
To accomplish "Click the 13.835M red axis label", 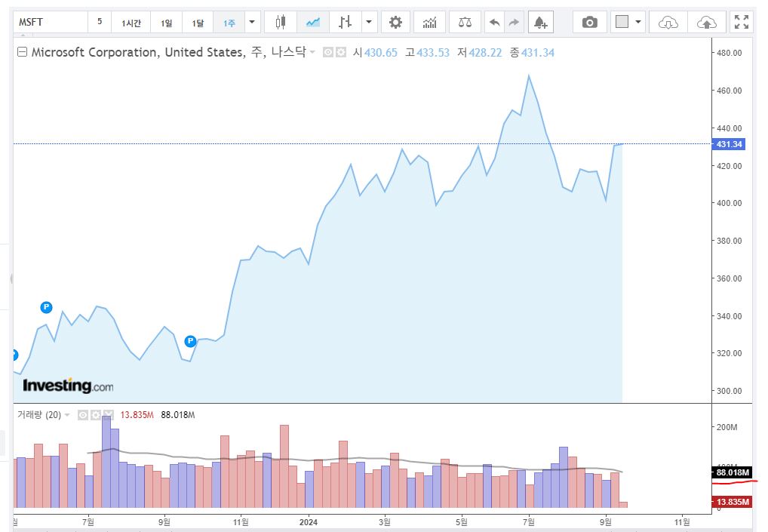I will 732,502.
